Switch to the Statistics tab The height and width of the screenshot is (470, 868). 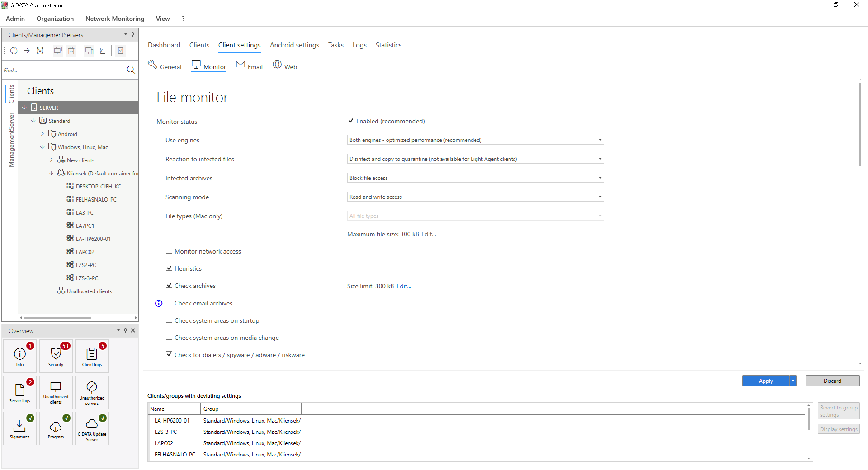(x=388, y=45)
